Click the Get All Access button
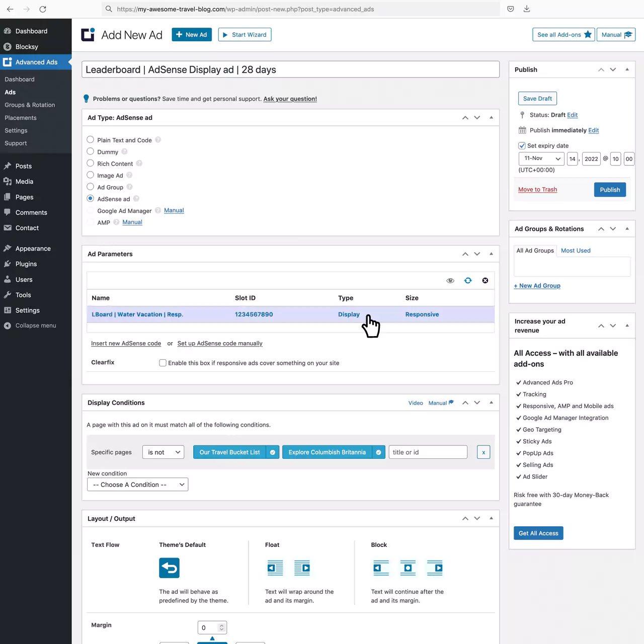 pyautogui.click(x=538, y=533)
